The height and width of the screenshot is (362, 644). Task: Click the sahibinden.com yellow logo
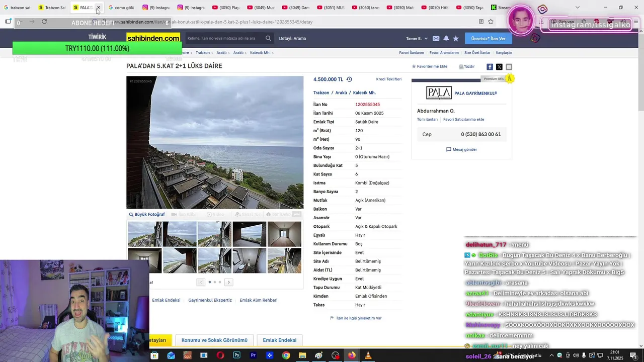pos(153,38)
